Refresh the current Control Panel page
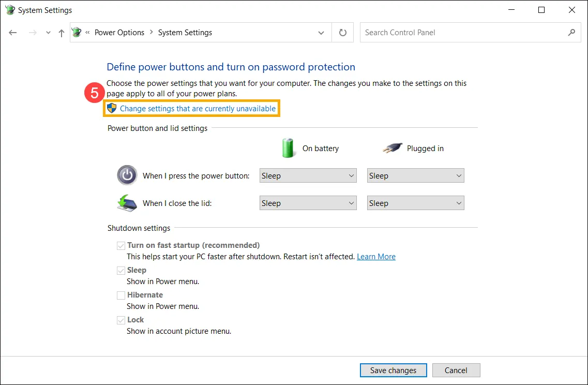 [342, 32]
